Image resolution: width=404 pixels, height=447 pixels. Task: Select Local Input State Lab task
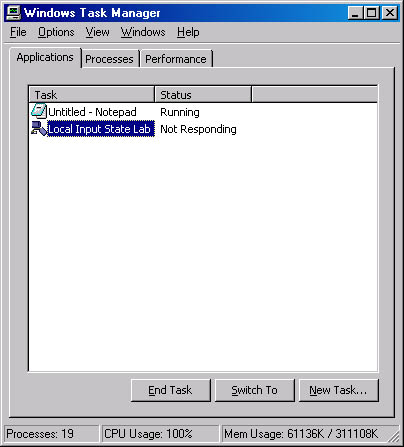tap(101, 129)
